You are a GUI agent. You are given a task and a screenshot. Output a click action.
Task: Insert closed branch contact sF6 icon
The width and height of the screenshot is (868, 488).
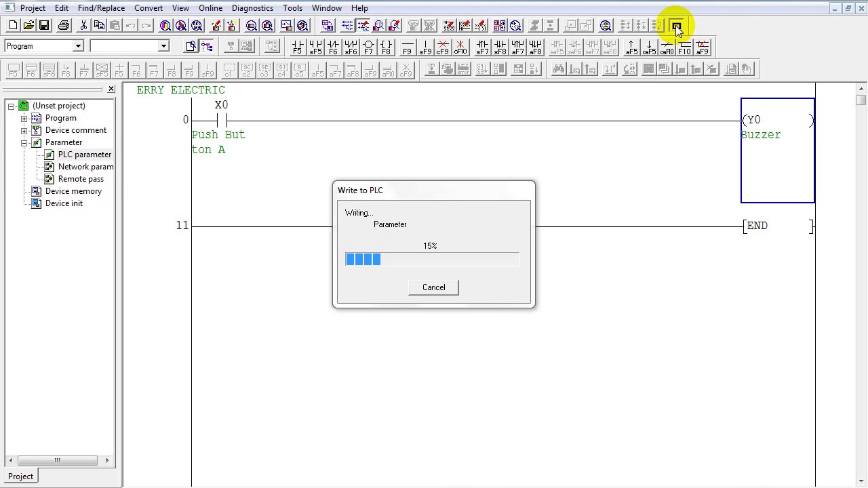(351, 47)
